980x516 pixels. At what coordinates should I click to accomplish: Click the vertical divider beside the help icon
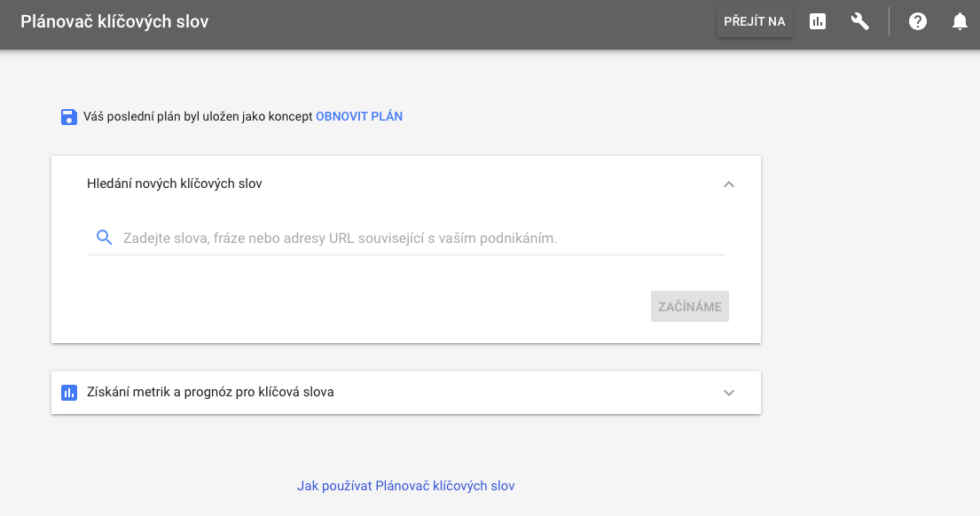pos(889,21)
